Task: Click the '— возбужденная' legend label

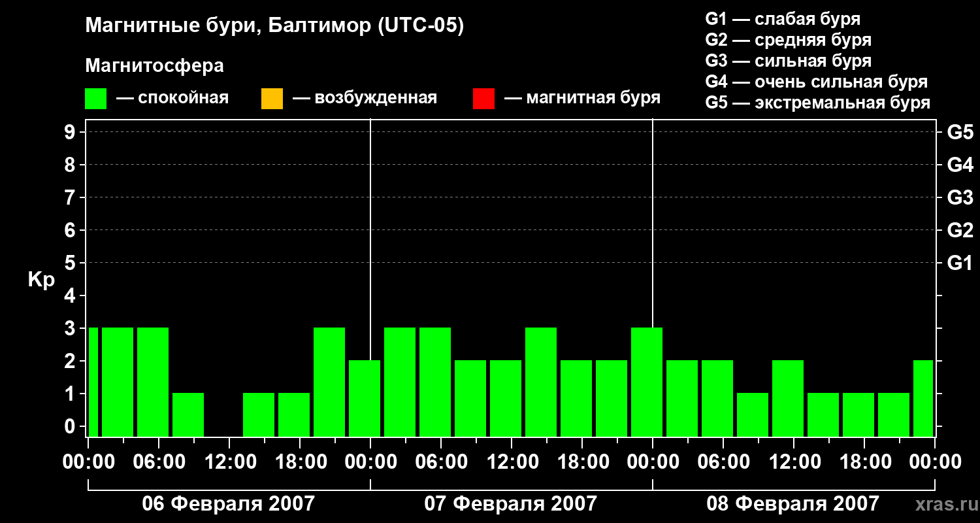Action: 365,98
